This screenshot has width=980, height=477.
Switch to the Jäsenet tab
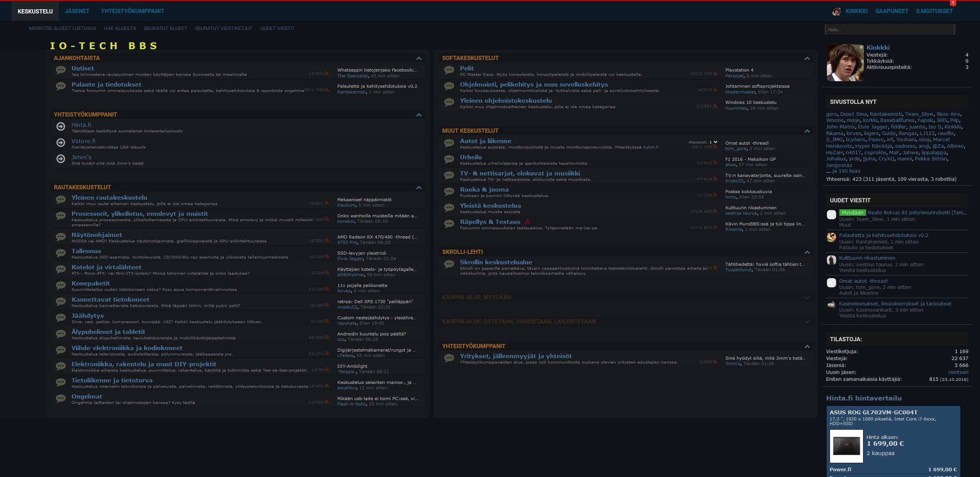point(77,11)
